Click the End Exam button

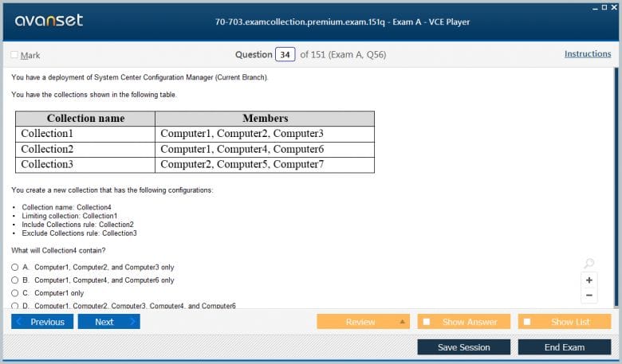565,347
